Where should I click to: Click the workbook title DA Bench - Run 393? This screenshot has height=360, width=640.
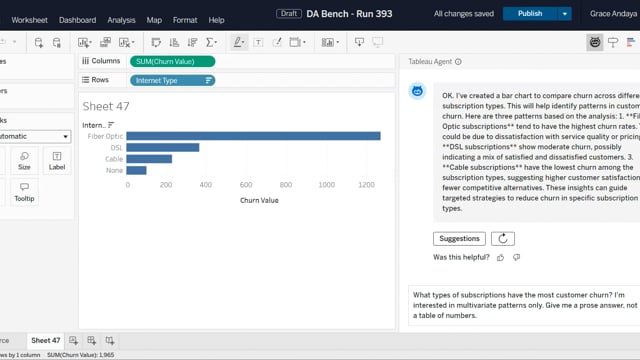pos(349,14)
